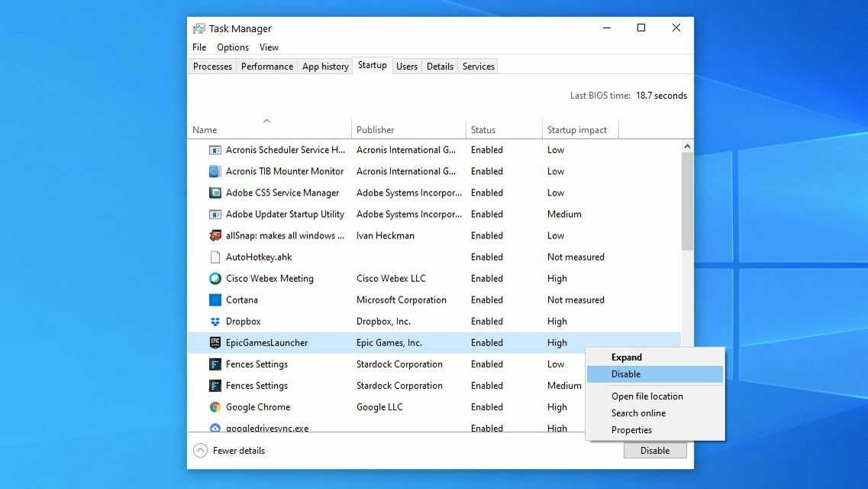Click the Fences Settings icon with Medium impact

pyautogui.click(x=215, y=385)
